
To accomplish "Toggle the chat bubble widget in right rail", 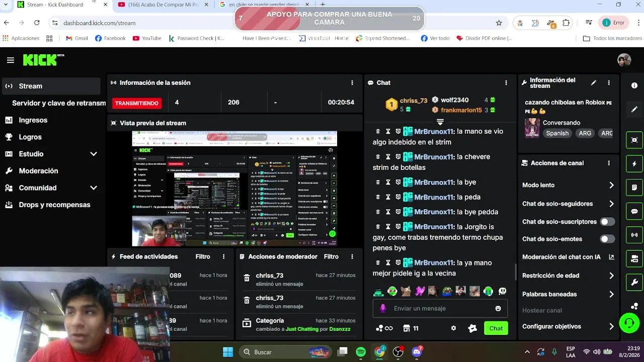I will [634, 211].
